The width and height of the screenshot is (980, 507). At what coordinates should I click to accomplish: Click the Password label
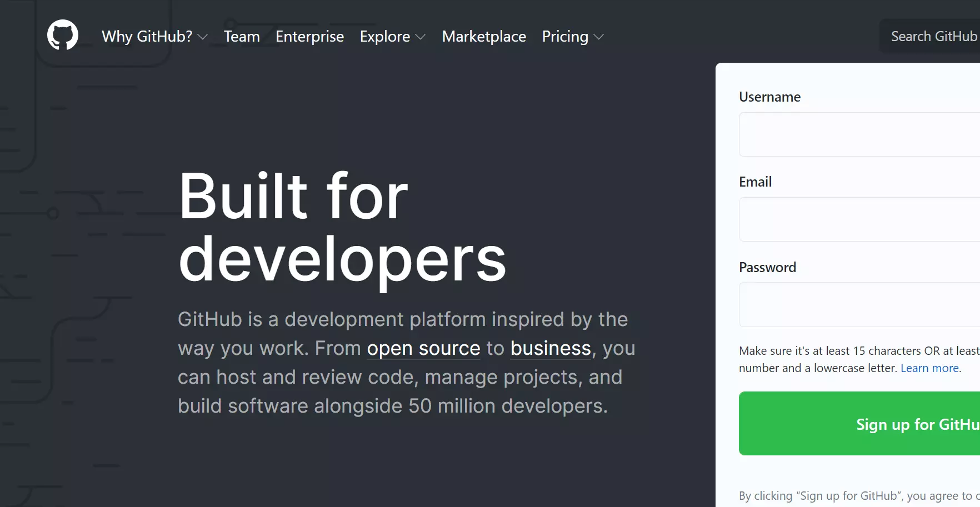click(767, 267)
